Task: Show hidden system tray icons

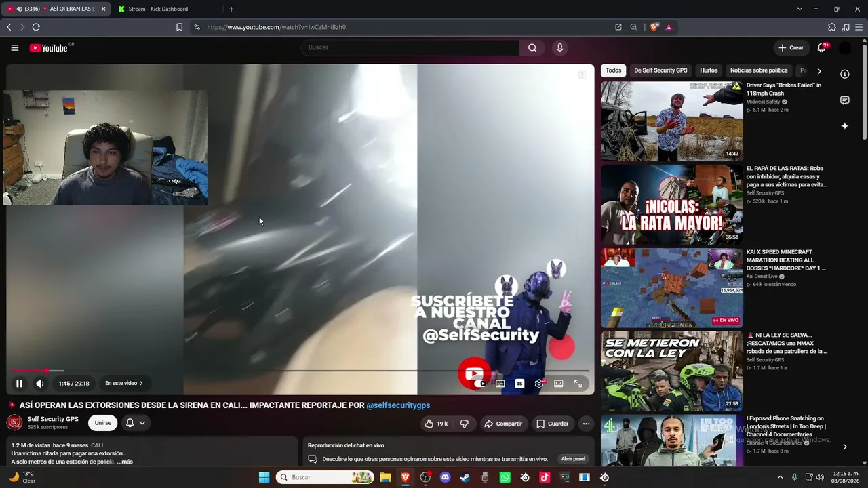Action: coord(780,477)
